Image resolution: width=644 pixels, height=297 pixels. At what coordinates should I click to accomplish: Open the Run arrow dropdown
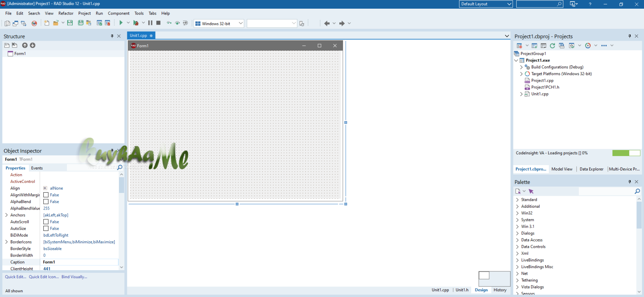tap(128, 23)
